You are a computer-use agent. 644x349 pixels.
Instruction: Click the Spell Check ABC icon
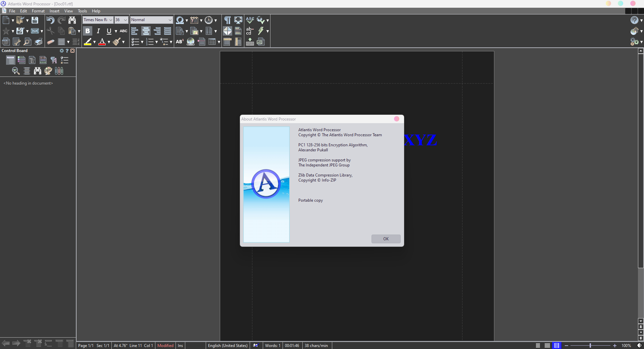click(x=250, y=20)
